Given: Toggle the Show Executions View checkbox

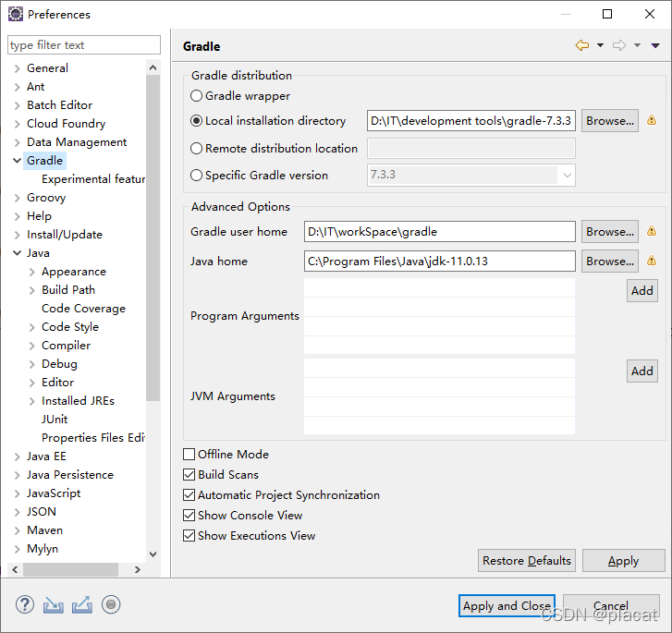Looking at the screenshot, I should coord(189,536).
